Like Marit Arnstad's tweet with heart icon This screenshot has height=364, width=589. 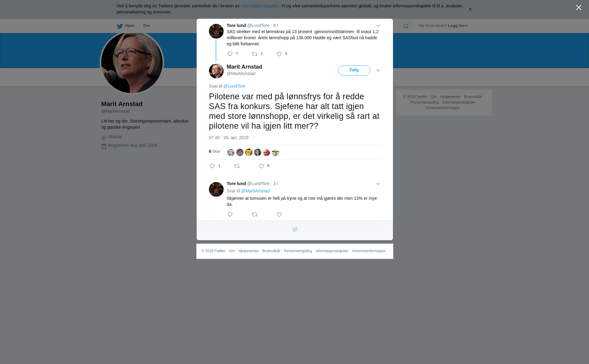(x=261, y=166)
